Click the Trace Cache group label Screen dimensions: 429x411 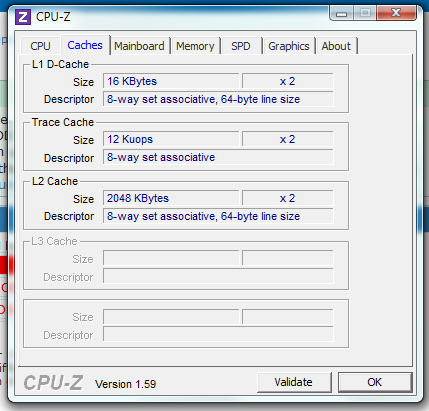click(x=63, y=122)
